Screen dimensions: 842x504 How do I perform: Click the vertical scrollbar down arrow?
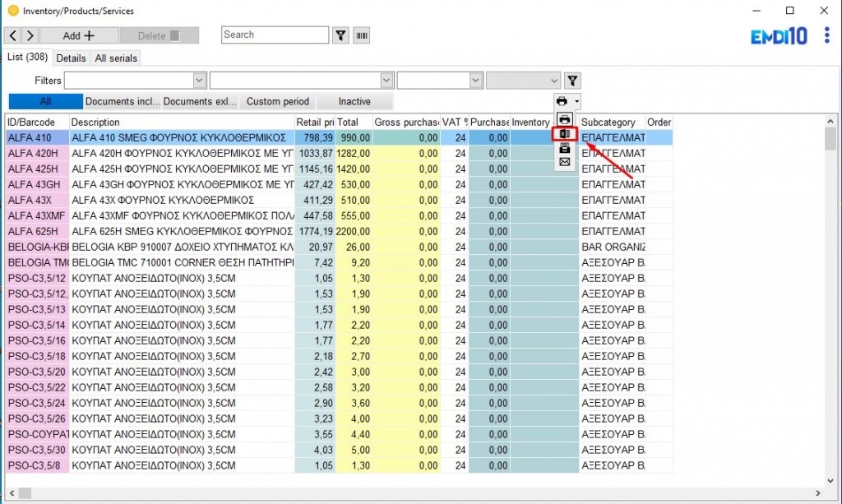830,480
